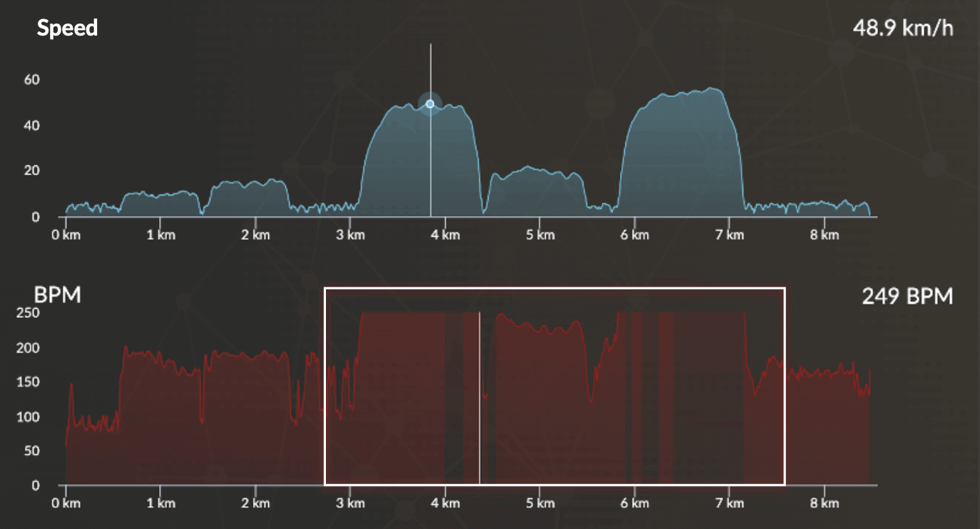
Task: Click the 20 value on Speed y-axis
Action: 31,171
